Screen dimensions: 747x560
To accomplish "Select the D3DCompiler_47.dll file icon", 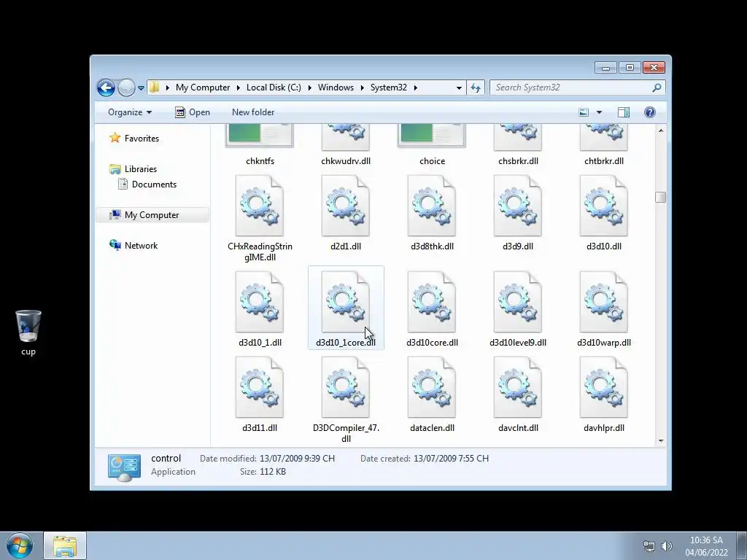I will [345, 387].
